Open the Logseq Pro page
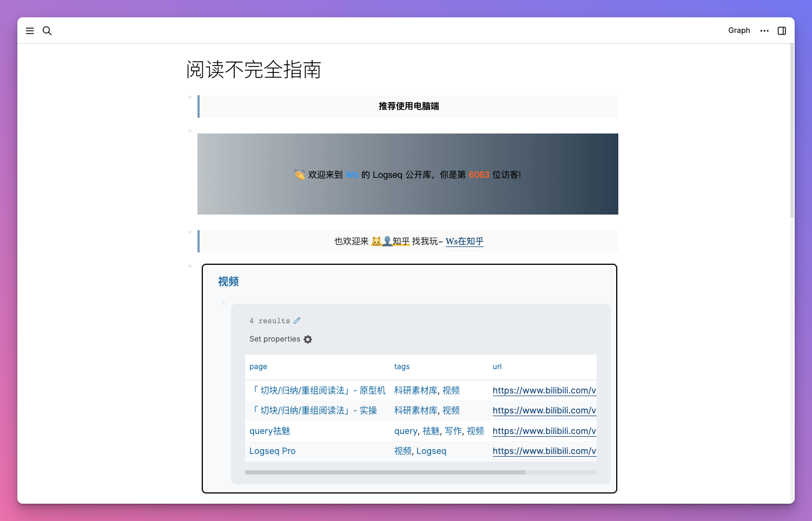 click(x=272, y=451)
